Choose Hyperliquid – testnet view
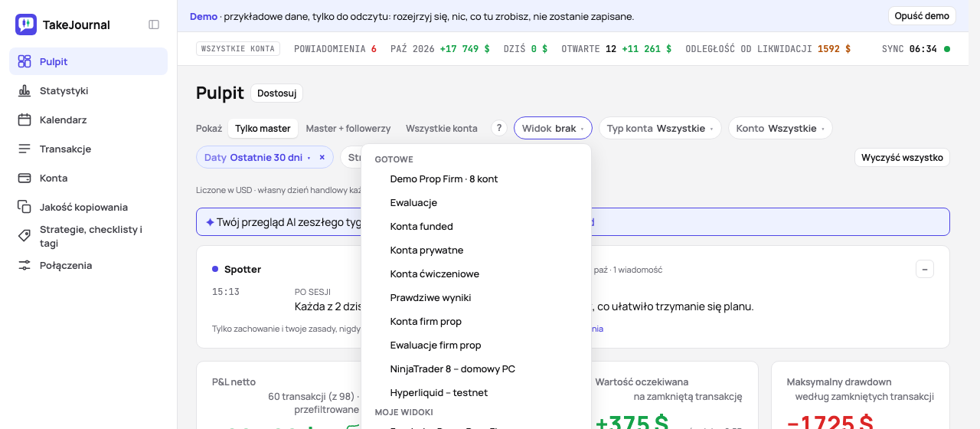Screen dimensions: 980x429 pos(476,392)
